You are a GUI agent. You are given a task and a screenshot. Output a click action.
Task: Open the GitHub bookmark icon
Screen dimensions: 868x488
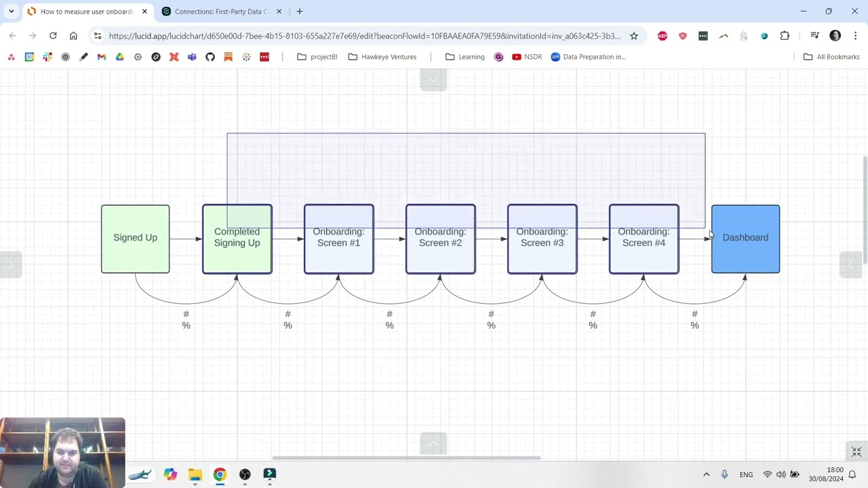(210, 57)
